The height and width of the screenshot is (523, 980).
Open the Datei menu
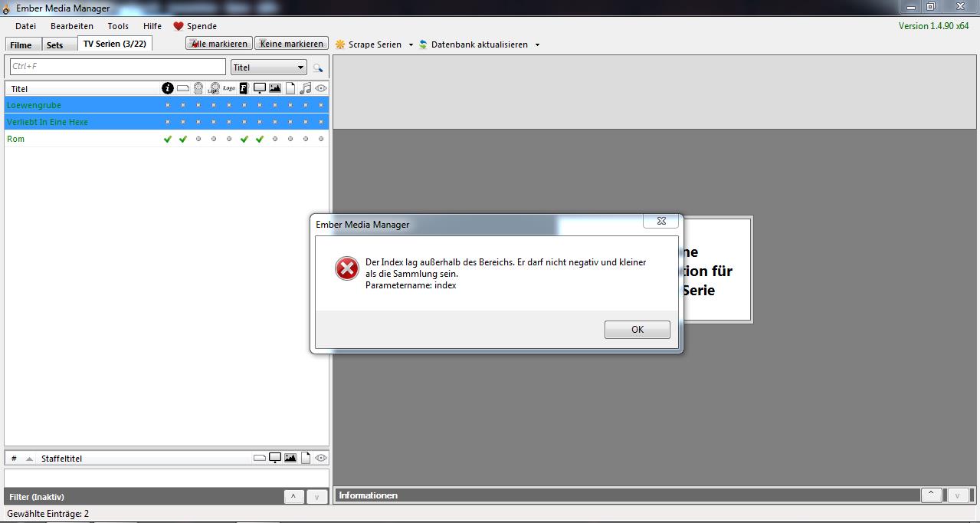pos(25,26)
